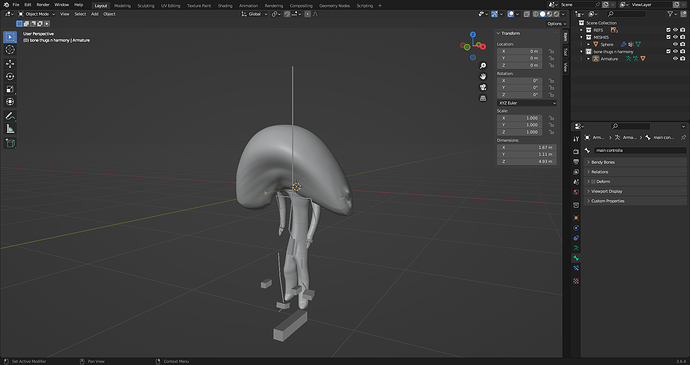Select the Measure tool
Screen dimensions: 690x365
coord(10,129)
